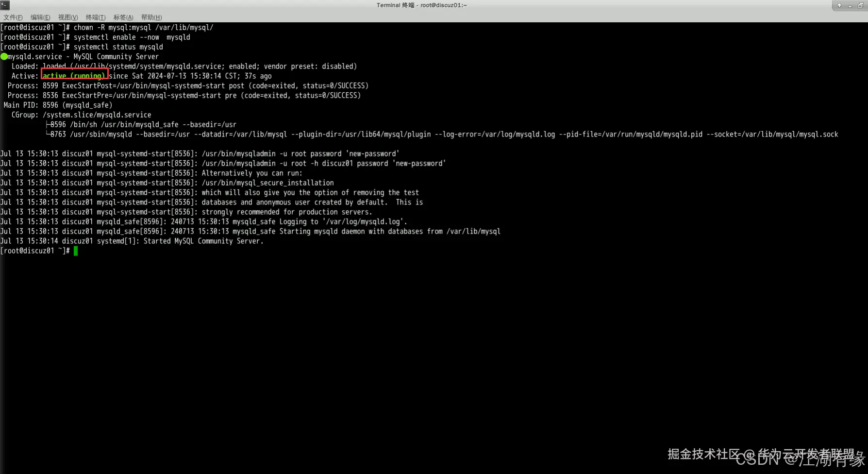Click 'since Sat 2024-07-13 15:30:14 CST; 37s ago'
The height and width of the screenshot is (474, 868).
(x=190, y=76)
